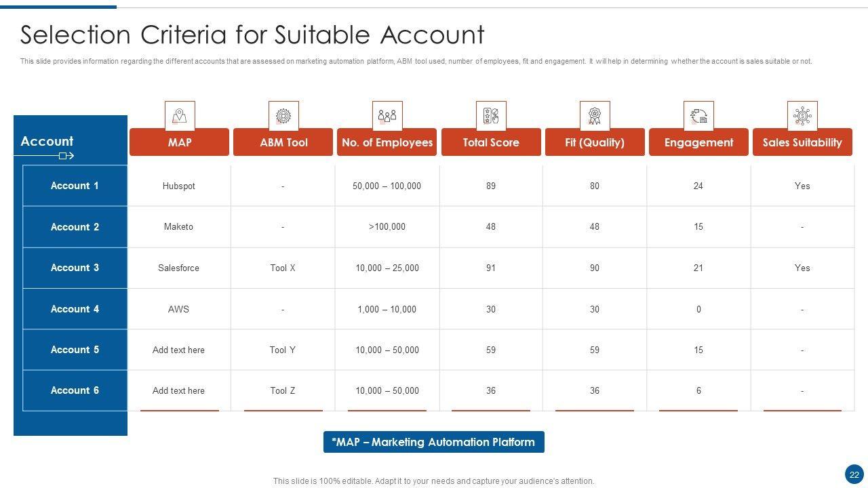The height and width of the screenshot is (488, 868).
Task: Click the award ribbon icon above Fit (Quality)
Action: pyautogui.click(x=595, y=116)
